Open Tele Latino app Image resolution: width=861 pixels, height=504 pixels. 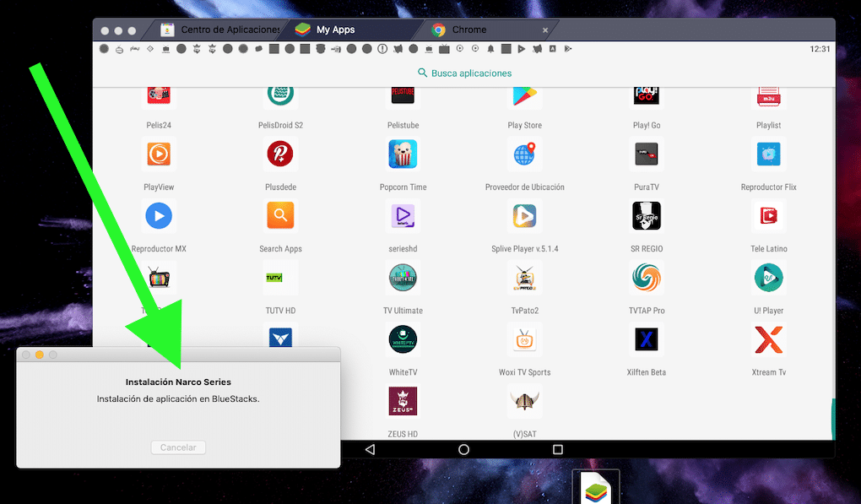(x=768, y=216)
